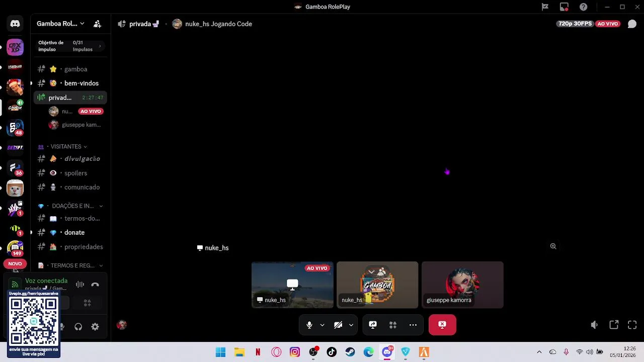Open noise suppression waveform icon

(x=80, y=285)
